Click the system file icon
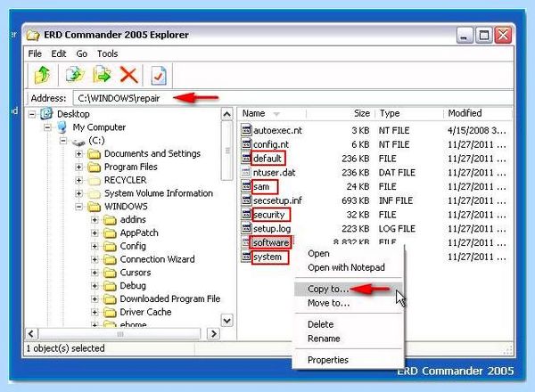Viewport: 535px width, 392px height. click(246, 257)
